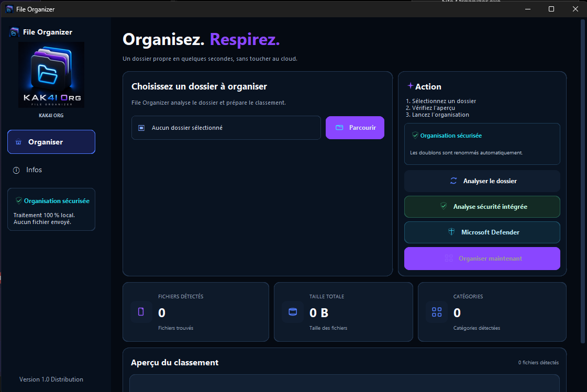The width and height of the screenshot is (587, 392).
Task: Launch Microsoft Defender scan button
Action: click(x=482, y=232)
